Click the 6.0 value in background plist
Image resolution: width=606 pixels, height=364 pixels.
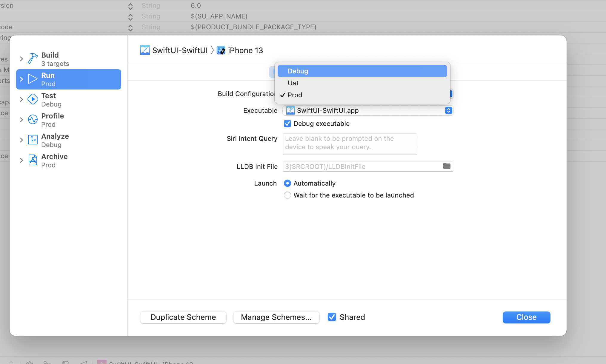(196, 5)
